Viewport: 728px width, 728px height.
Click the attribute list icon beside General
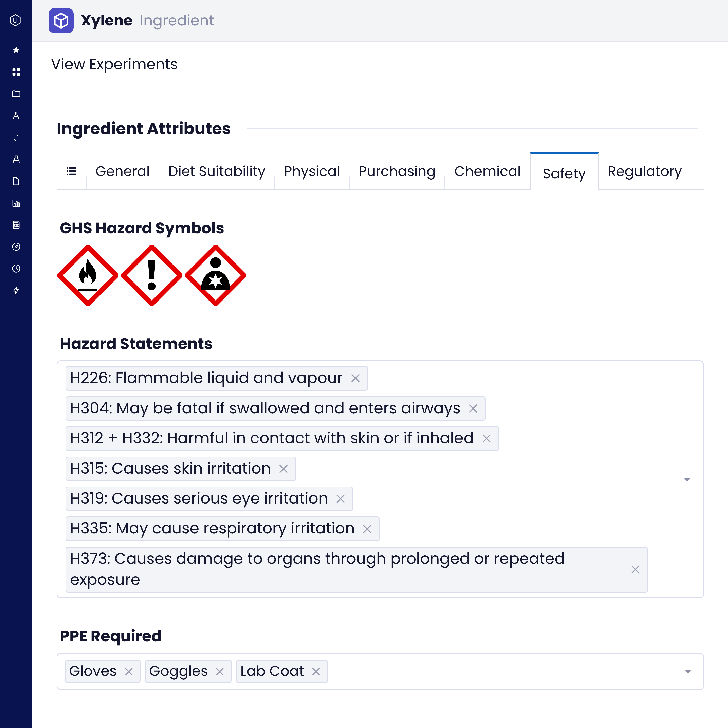point(72,171)
